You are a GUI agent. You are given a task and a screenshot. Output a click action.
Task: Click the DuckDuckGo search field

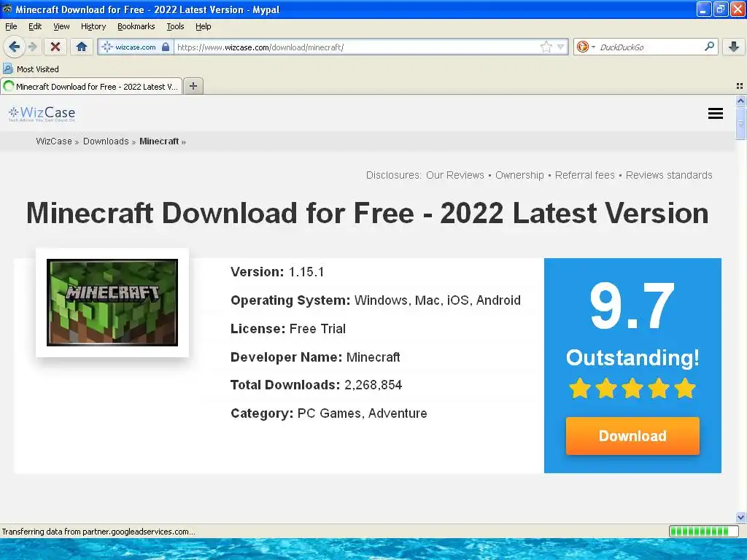point(650,47)
